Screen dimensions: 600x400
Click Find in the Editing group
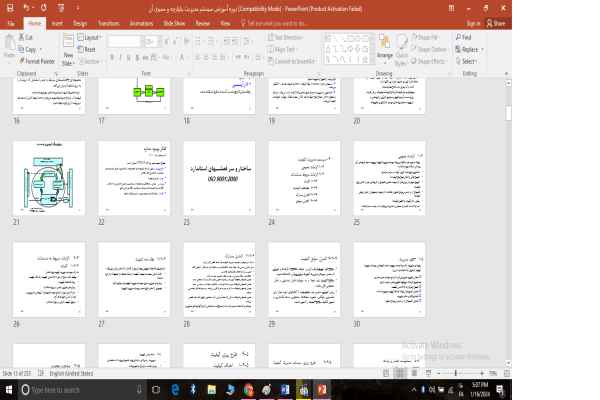[x=467, y=37]
